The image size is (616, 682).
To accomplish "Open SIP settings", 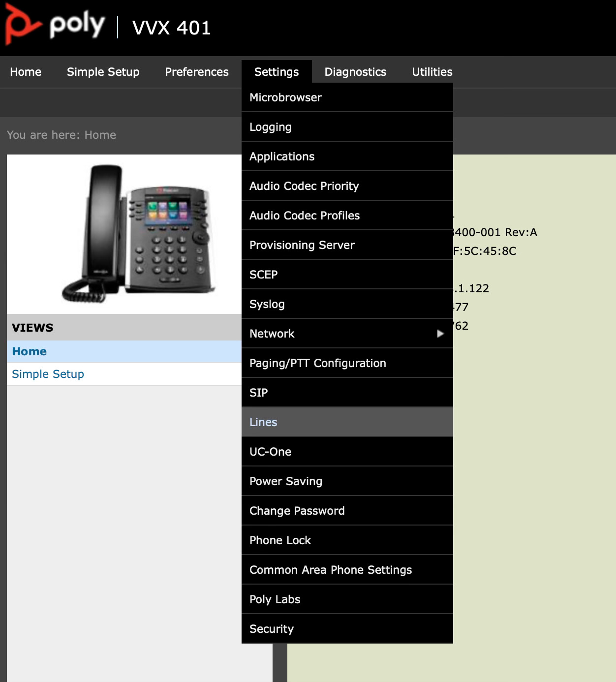I will tap(259, 392).
